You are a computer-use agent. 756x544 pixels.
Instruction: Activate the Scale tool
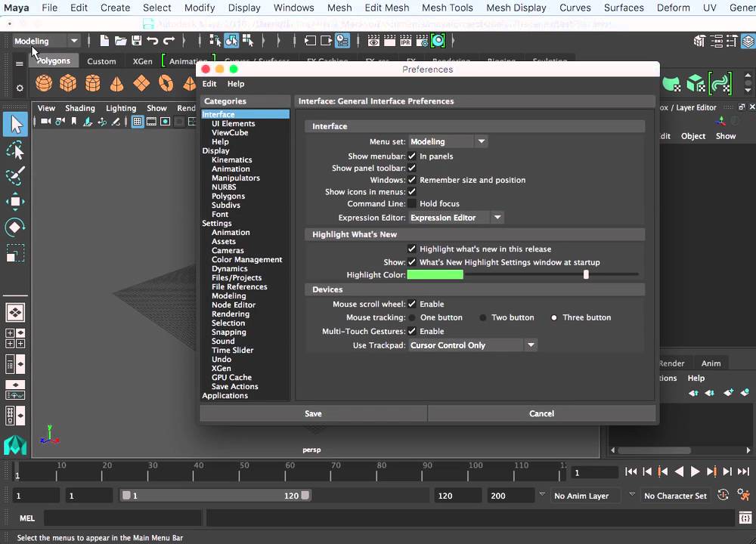point(15,253)
